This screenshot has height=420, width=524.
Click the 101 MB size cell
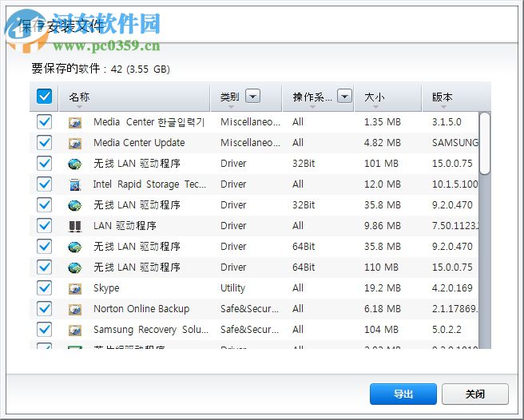[x=381, y=164]
